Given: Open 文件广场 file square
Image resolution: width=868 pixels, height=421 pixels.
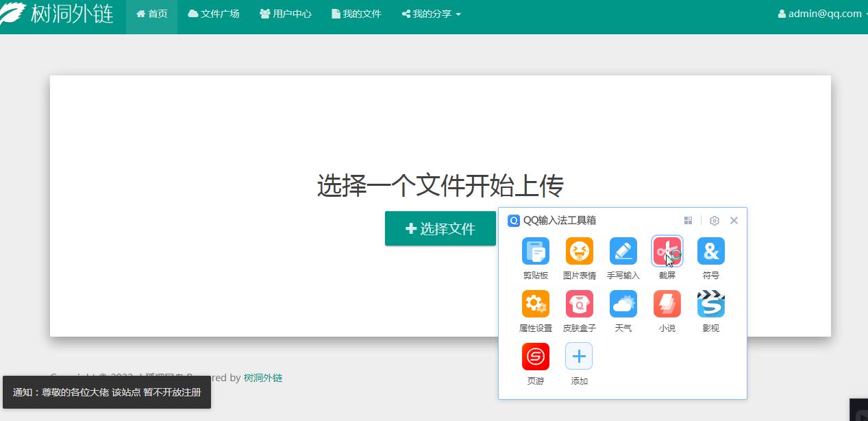Looking at the screenshot, I should [214, 14].
